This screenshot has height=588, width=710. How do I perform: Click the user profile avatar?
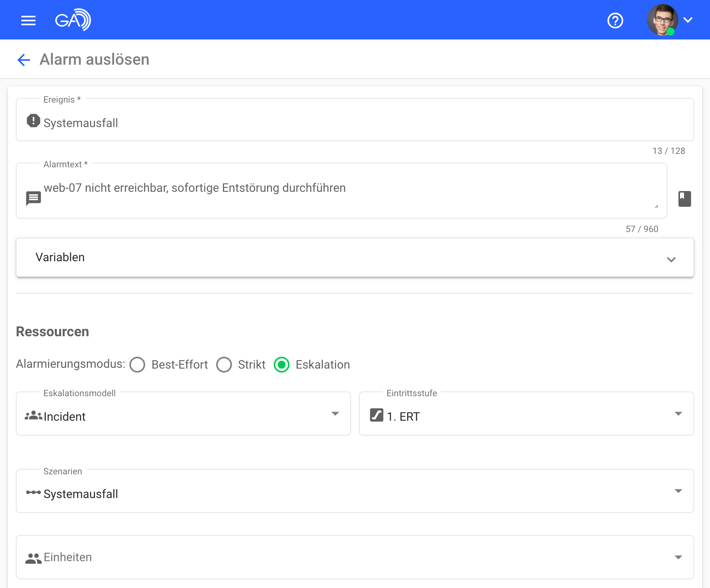(662, 20)
